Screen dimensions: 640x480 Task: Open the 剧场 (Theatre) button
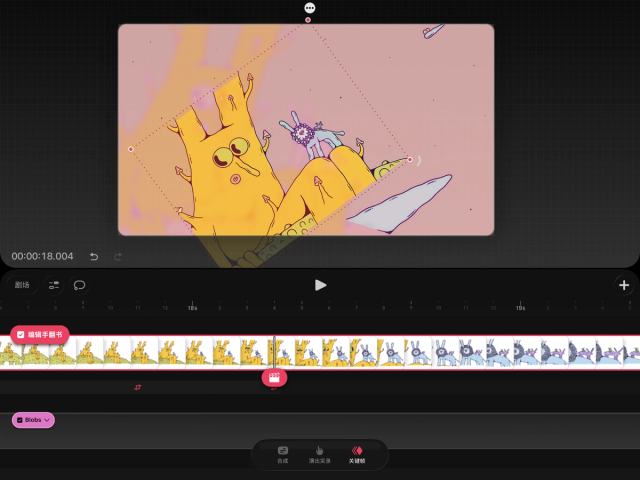click(x=22, y=285)
